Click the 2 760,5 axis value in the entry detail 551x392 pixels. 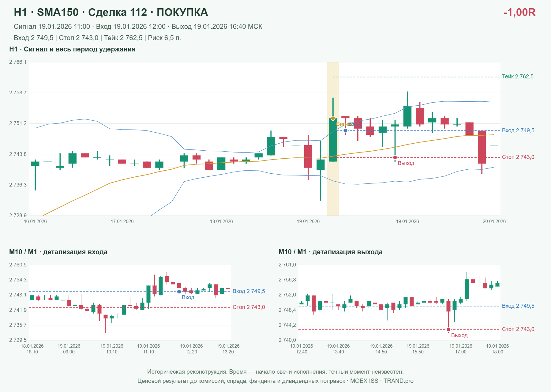pyautogui.click(x=18, y=265)
